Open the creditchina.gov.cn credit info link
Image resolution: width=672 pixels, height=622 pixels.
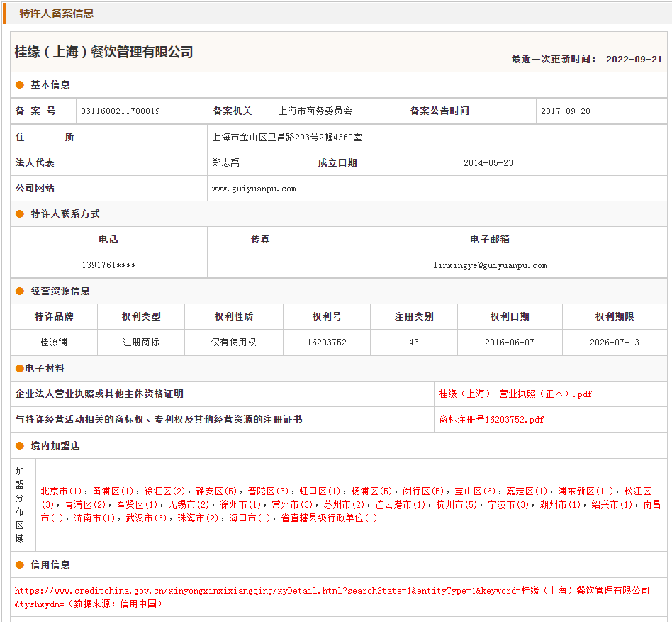pos(332,591)
